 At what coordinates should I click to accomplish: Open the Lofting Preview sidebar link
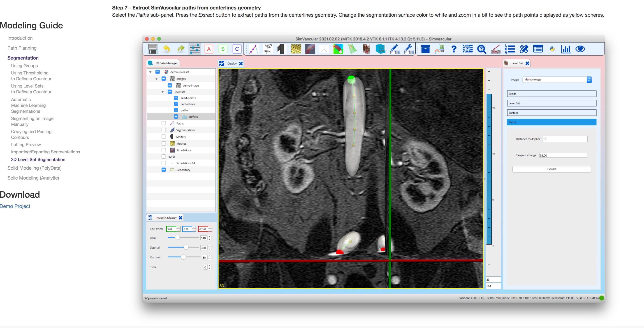pos(26,145)
